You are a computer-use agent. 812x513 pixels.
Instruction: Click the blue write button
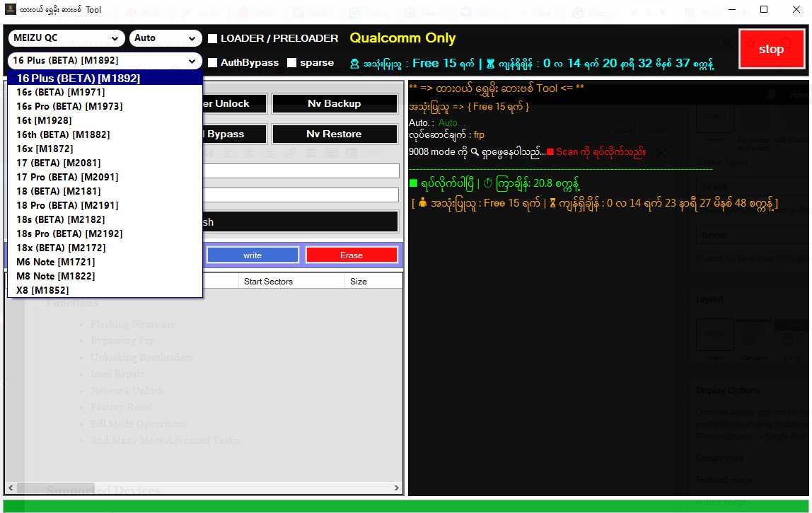coord(253,254)
